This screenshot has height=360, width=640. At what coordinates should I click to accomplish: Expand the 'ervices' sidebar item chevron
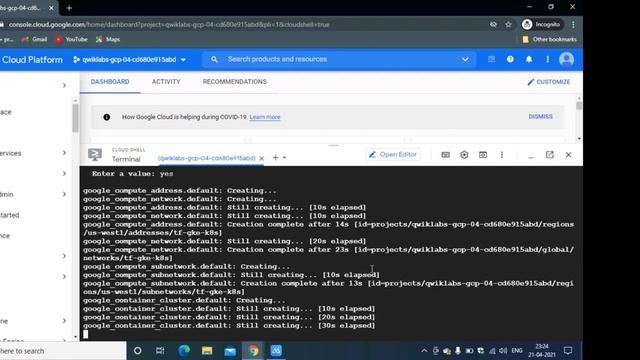(x=64, y=153)
